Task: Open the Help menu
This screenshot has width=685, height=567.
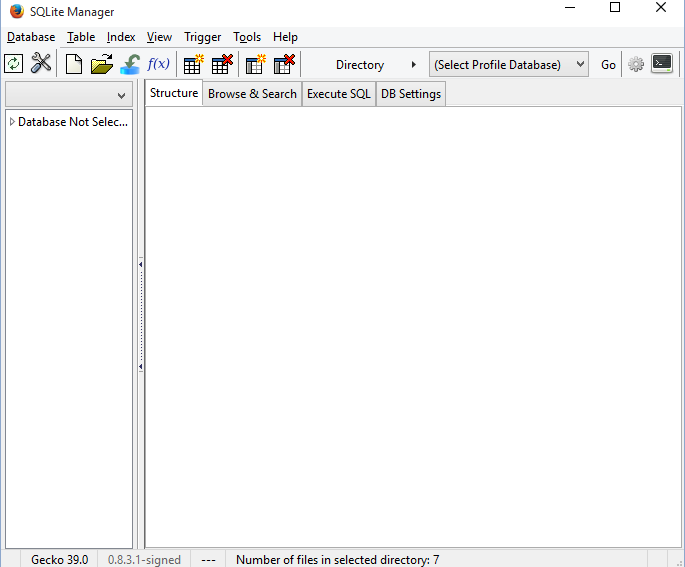Action: (285, 37)
